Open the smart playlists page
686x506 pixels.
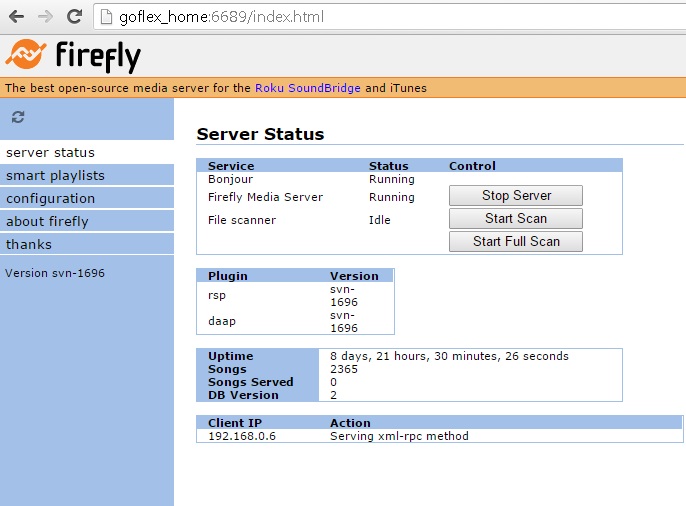(87, 175)
